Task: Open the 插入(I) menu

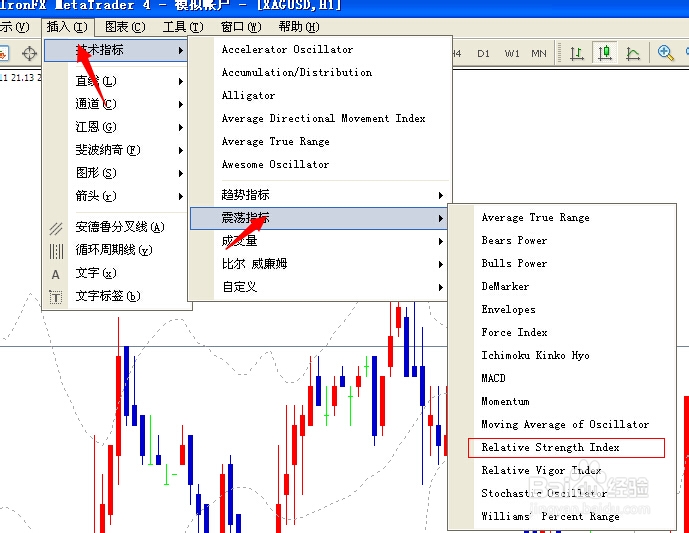Action: point(67,27)
